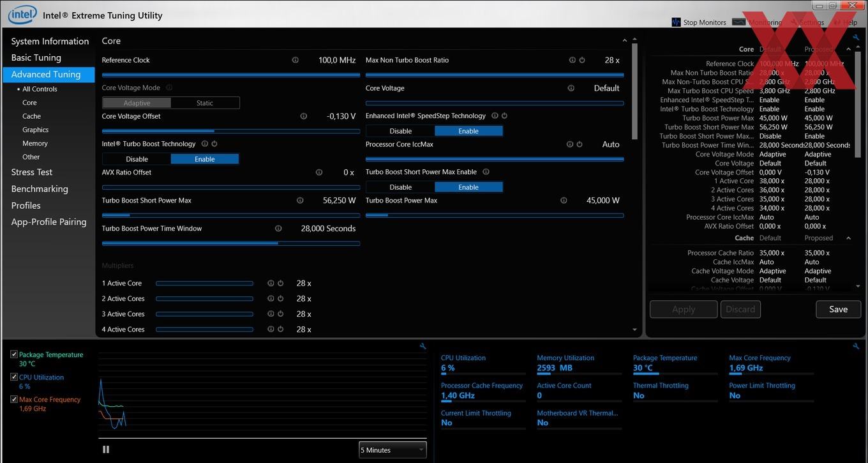Click the Processor Core IccMax info icon
The image size is (868, 463).
tap(570, 144)
